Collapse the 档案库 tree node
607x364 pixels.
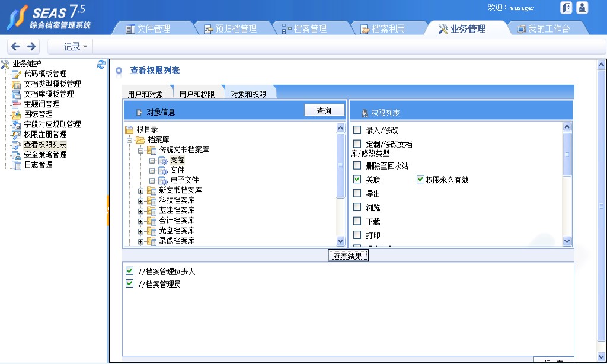click(130, 140)
